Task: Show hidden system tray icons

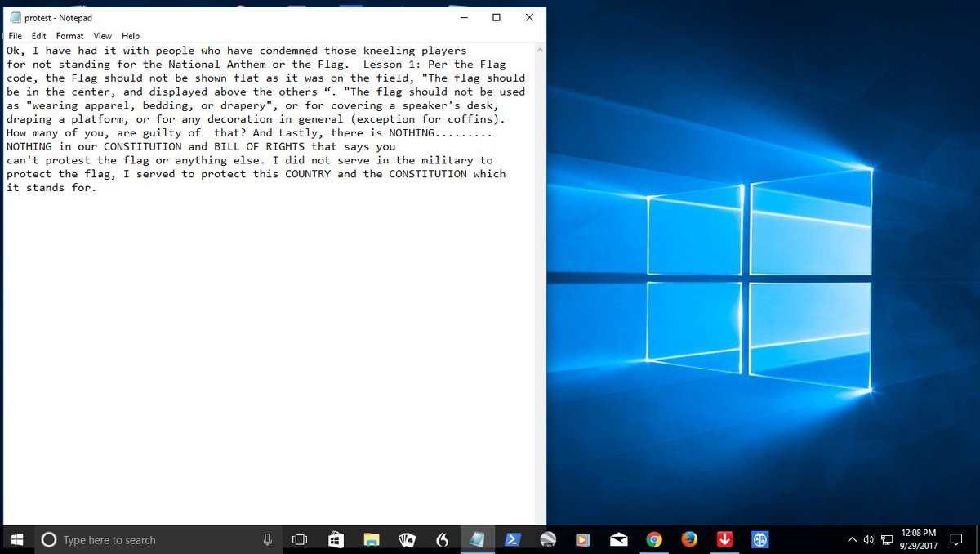Action: pos(852,539)
